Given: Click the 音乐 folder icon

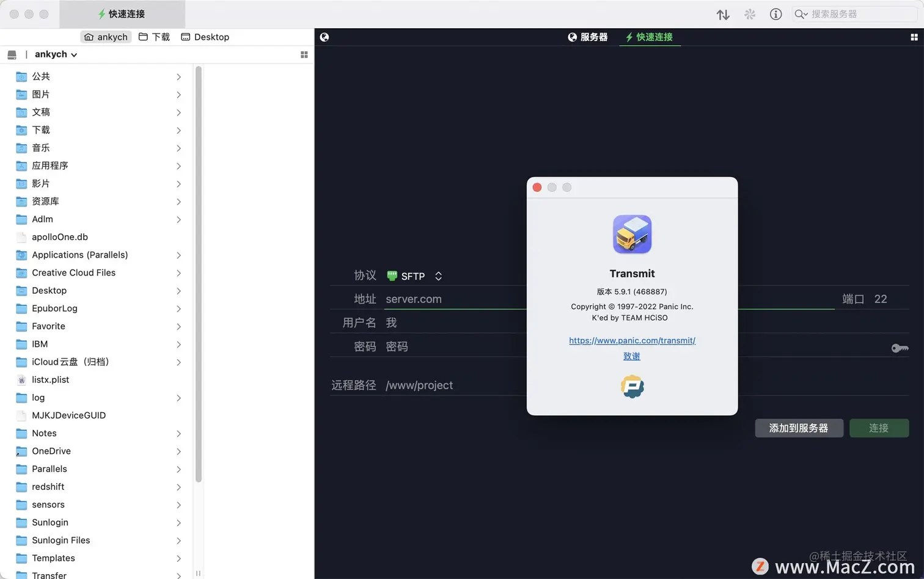Looking at the screenshot, I should pos(21,148).
